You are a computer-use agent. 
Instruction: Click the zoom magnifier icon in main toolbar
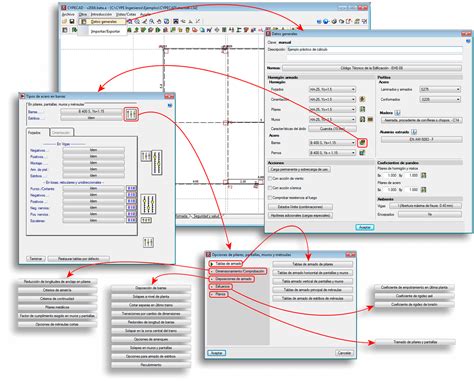coord(152,21)
